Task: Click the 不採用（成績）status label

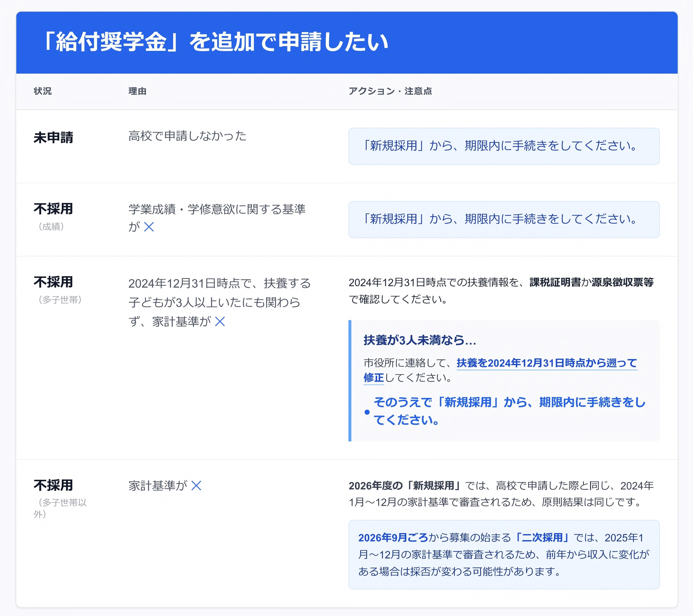Action: tap(53, 210)
